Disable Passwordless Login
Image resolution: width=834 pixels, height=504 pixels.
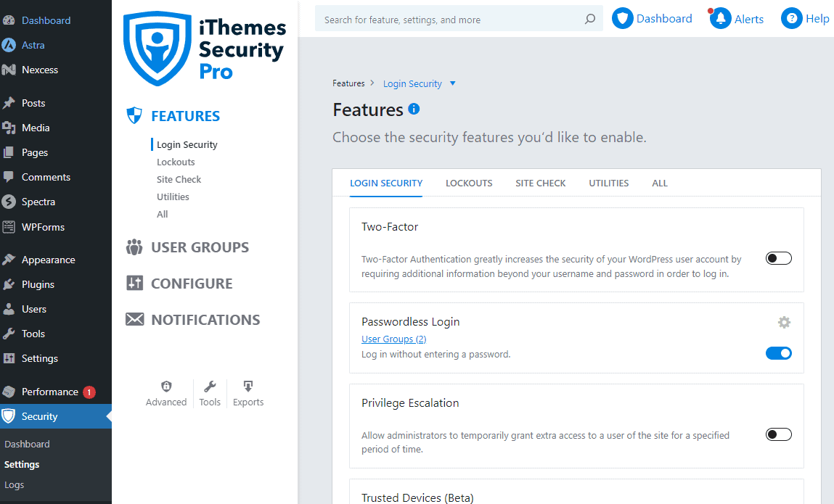pyautogui.click(x=778, y=353)
